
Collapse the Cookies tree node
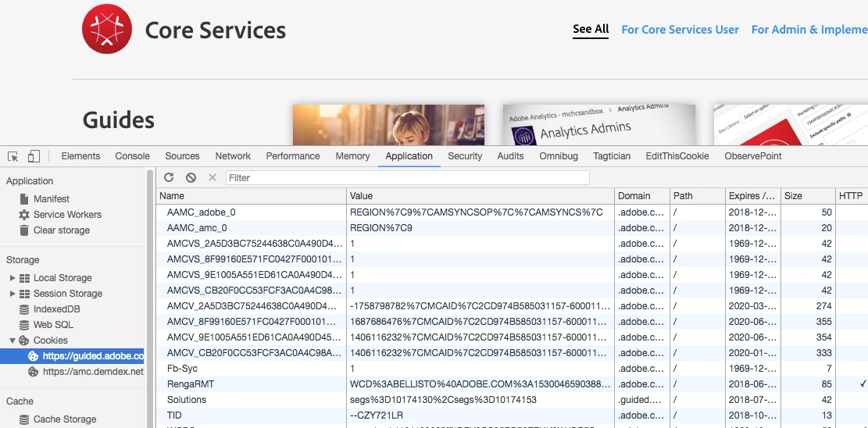point(13,341)
